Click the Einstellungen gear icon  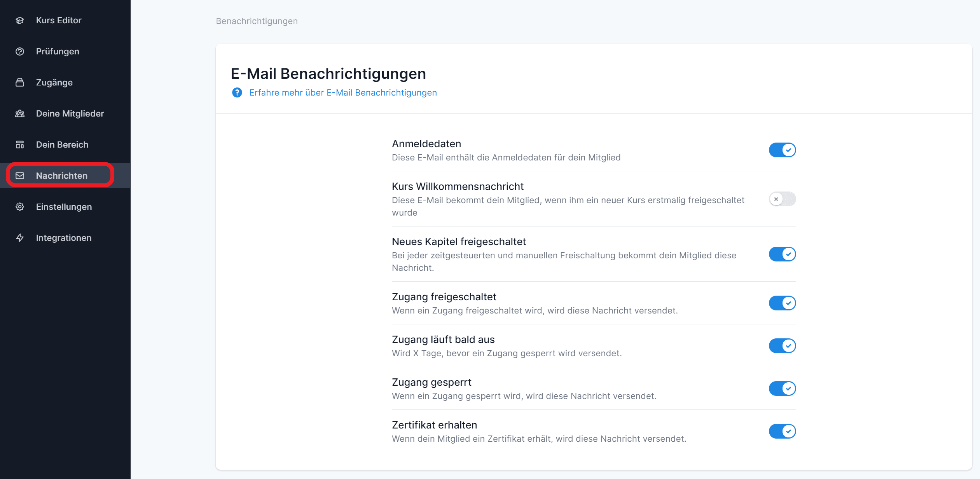(20, 207)
